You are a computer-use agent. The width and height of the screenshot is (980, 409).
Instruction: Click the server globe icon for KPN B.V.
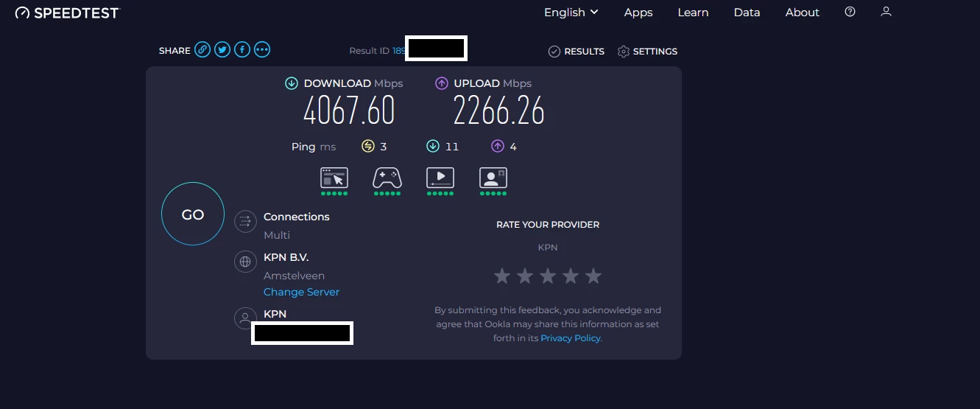tap(245, 262)
